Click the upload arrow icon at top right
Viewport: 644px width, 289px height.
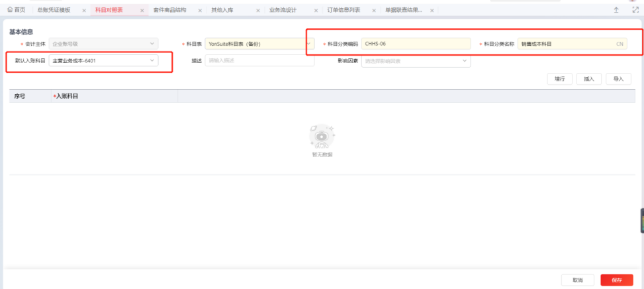tap(616, 11)
